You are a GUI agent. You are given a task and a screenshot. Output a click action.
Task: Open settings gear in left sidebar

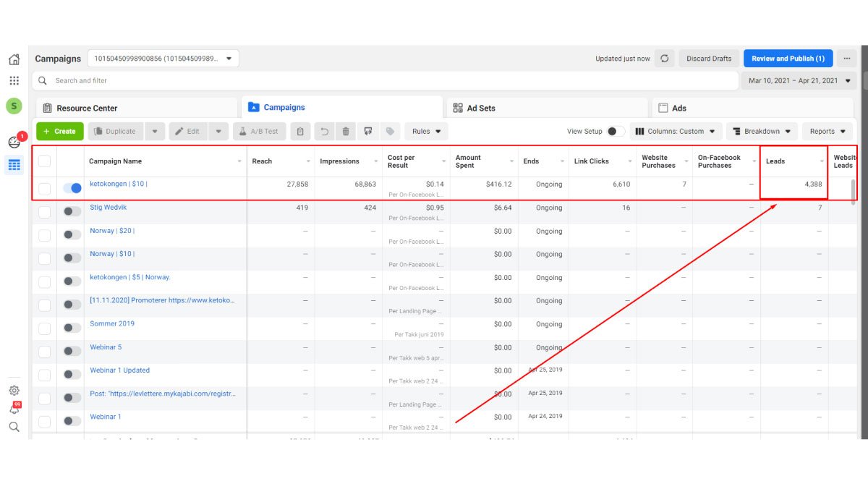click(x=14, y=391)
